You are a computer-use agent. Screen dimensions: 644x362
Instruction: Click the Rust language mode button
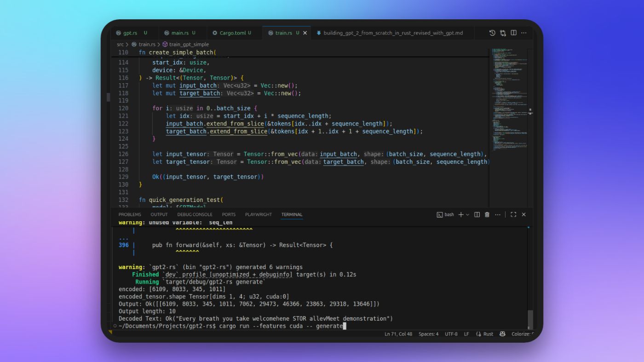pyautogui.click(x=485, y=334)
